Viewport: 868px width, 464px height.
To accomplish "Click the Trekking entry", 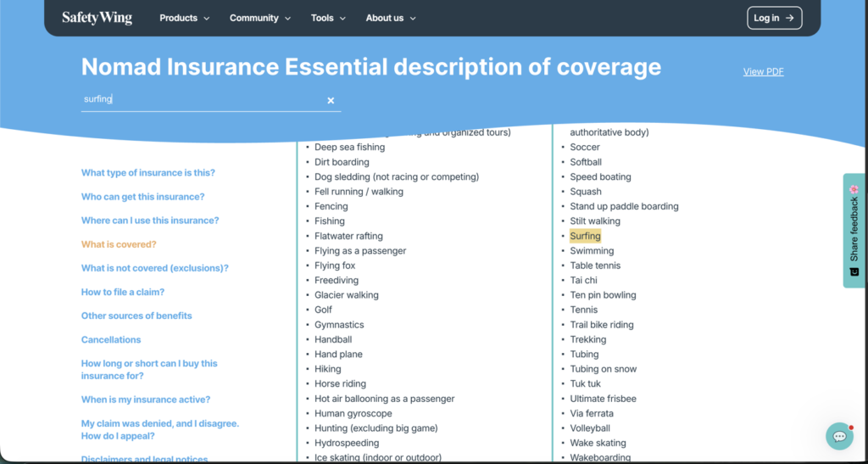I will tap(588, 339).
